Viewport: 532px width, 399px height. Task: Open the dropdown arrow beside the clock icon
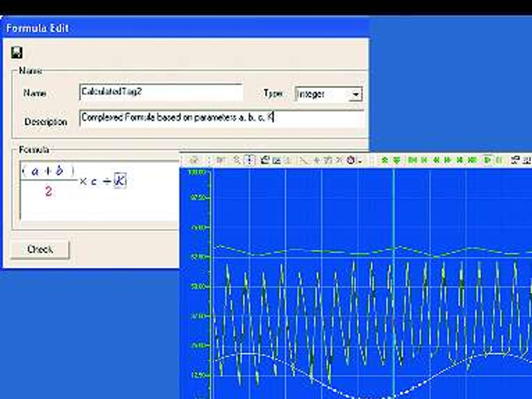click(x=360, y=161)
